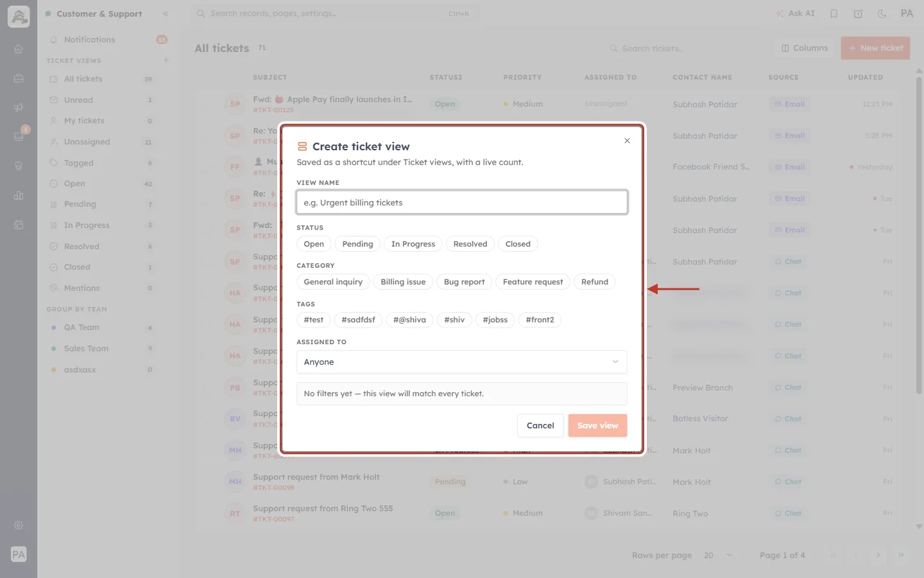Open Notifications in the sidebar

(108, 40)
